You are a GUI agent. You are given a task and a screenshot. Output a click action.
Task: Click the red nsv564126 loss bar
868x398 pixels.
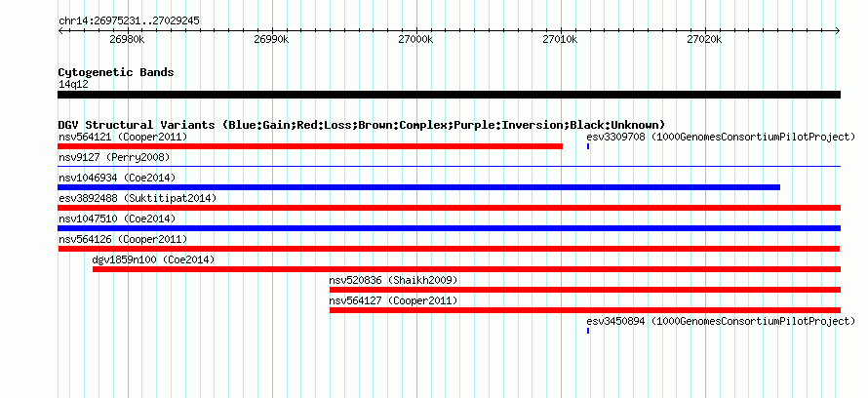(449, 249)
